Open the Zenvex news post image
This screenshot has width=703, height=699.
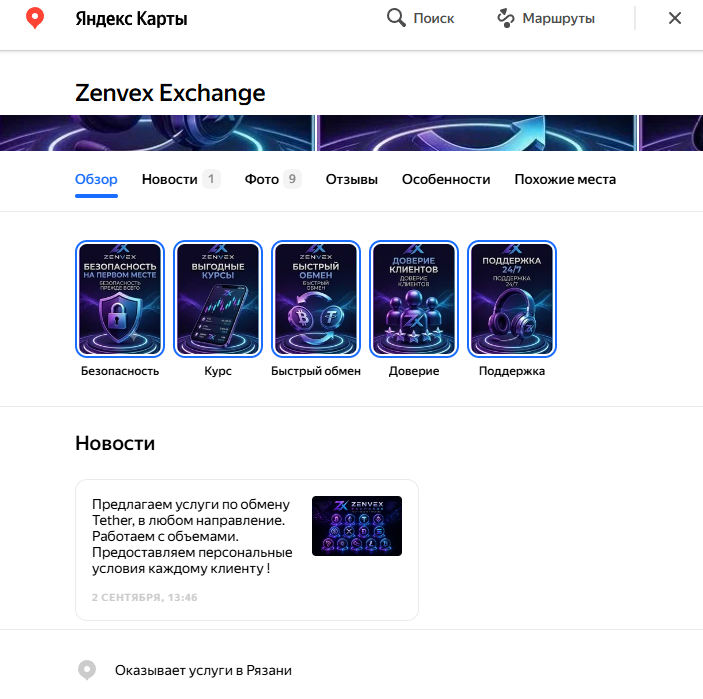click(357, 526)
